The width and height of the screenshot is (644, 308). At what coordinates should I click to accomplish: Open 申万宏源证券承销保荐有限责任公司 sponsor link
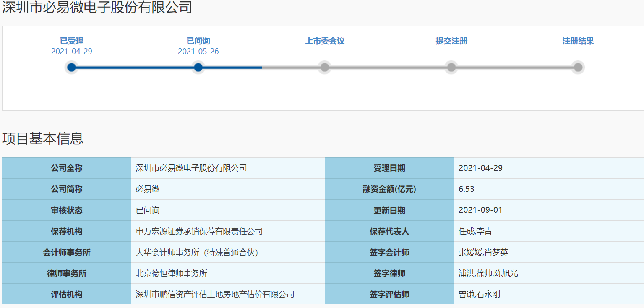coord(199,231)
